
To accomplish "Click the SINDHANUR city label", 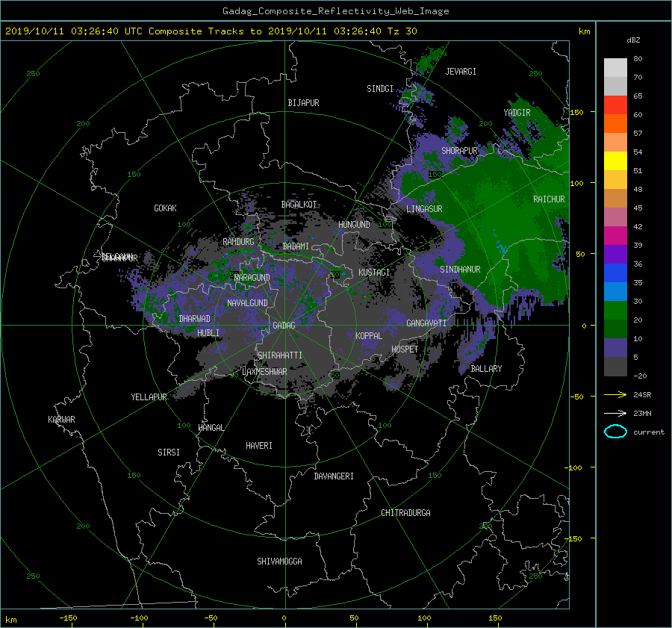I will [x=460, y=270].
